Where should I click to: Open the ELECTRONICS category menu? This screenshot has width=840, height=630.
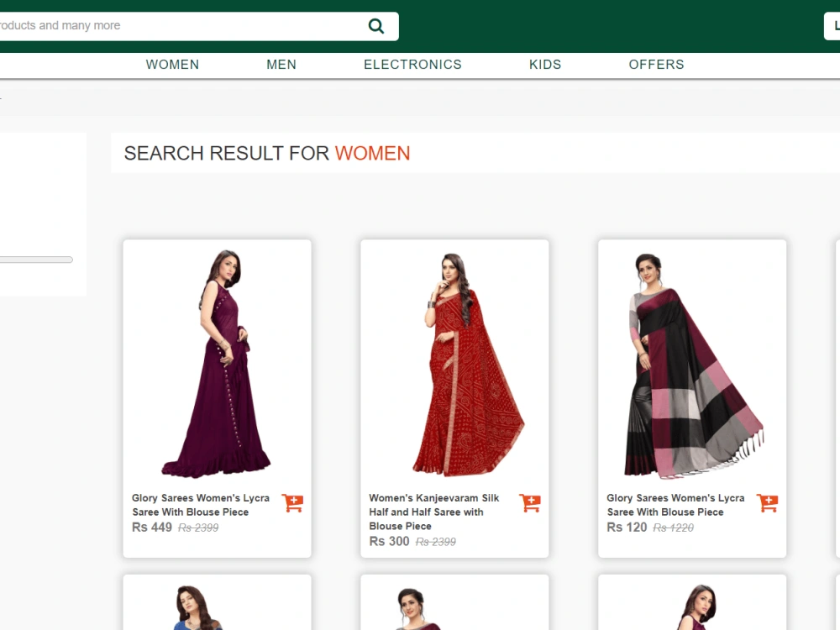[x=412, y=65]
